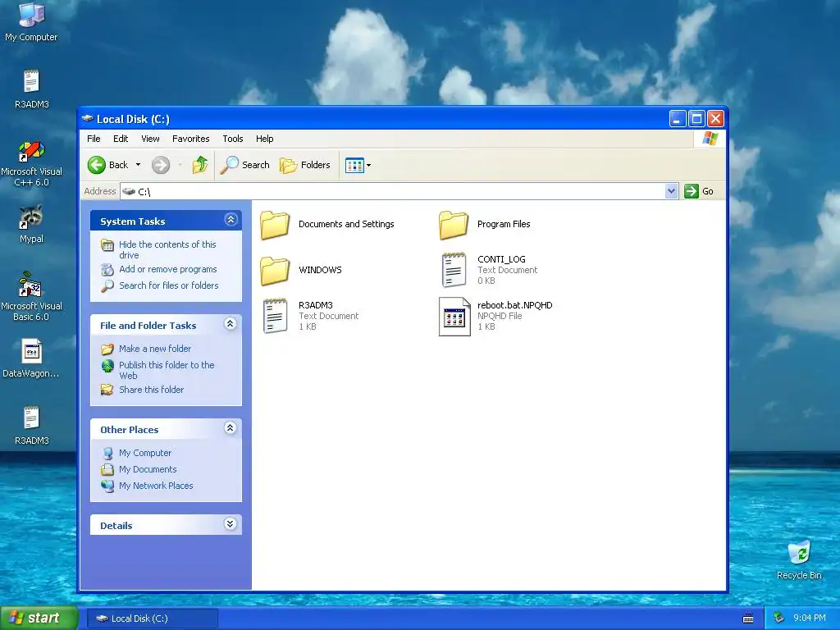
Task: Click the Local Disk (C:) taskbar button
Action: [152, 619]
